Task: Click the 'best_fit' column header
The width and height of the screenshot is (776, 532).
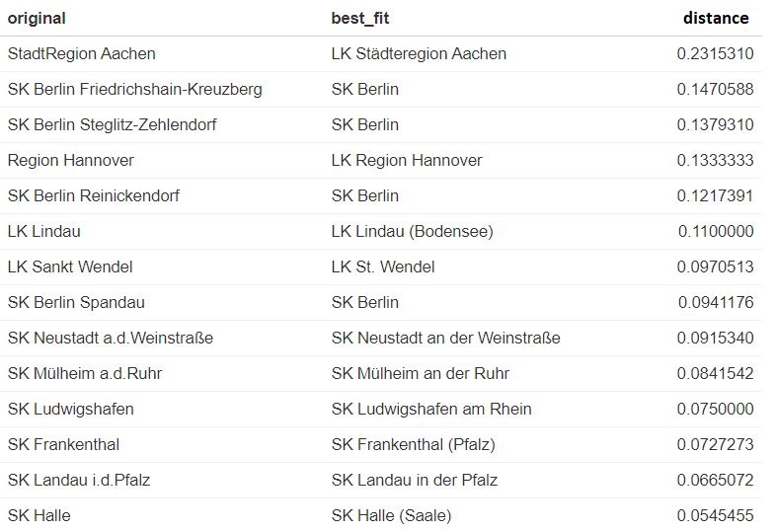Action: (360, 19)
